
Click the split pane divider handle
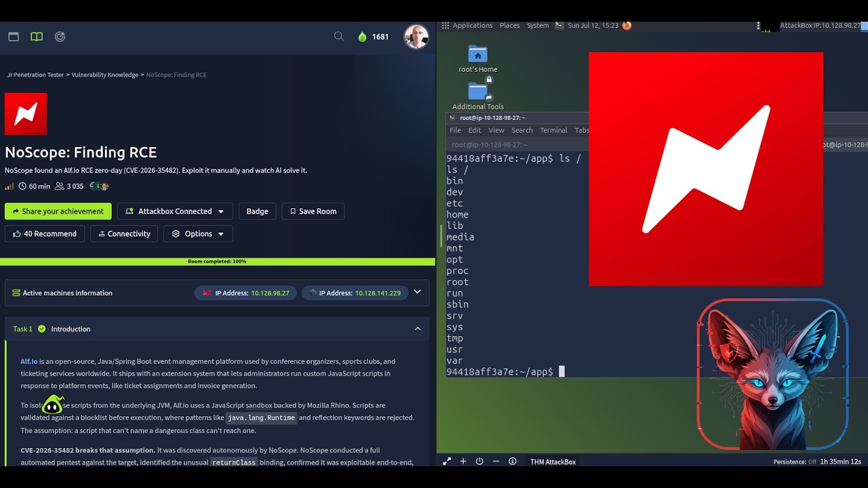click(441, 236)
